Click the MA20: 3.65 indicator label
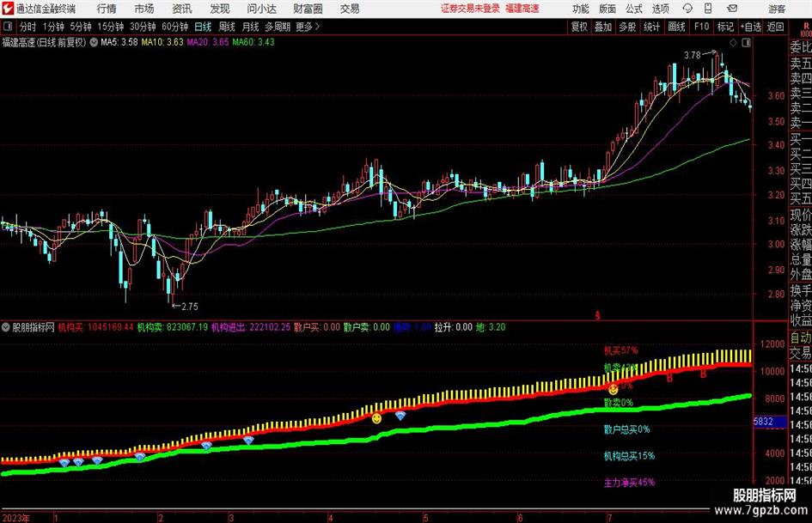Viewport: 812px width, 523px height. point(208,42)
